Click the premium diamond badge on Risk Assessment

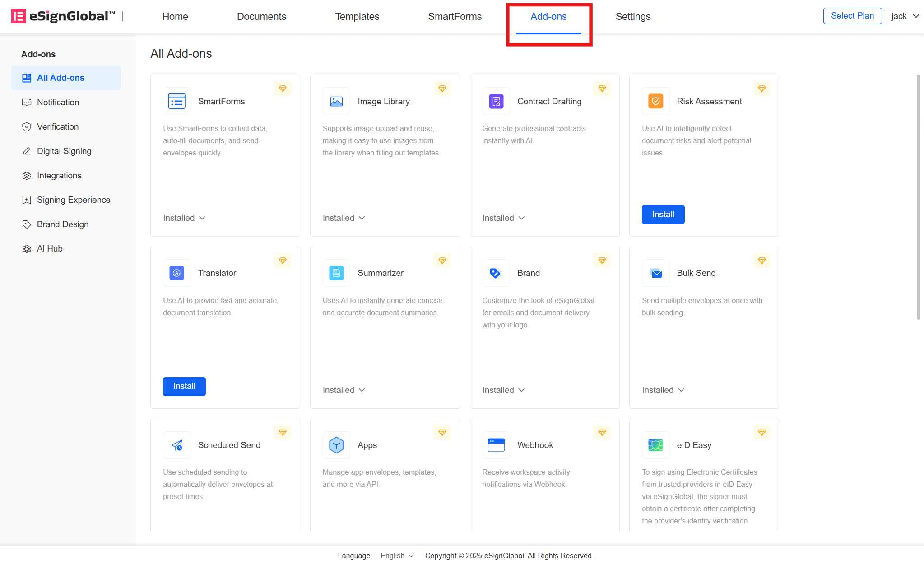coord(762,89)
